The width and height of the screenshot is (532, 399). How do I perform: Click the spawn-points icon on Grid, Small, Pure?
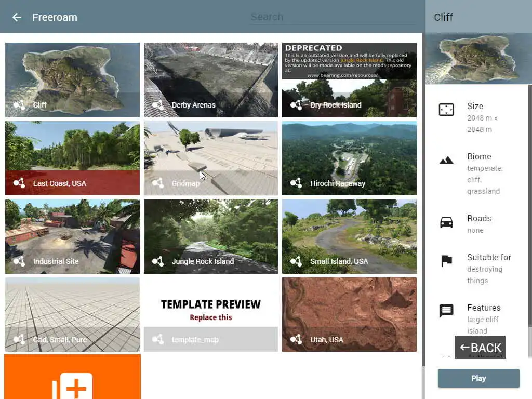coord(19,339)
